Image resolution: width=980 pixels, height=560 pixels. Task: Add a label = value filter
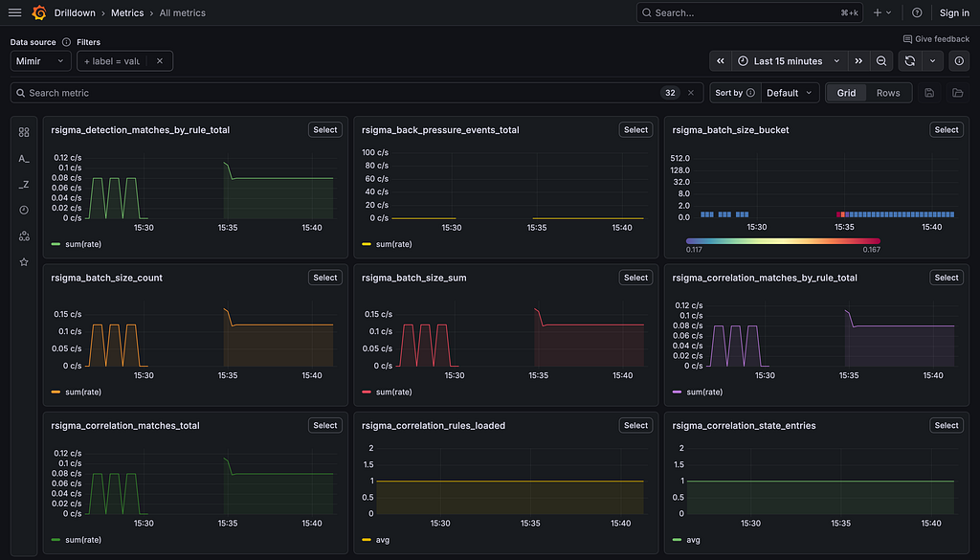tap(113, 61)
